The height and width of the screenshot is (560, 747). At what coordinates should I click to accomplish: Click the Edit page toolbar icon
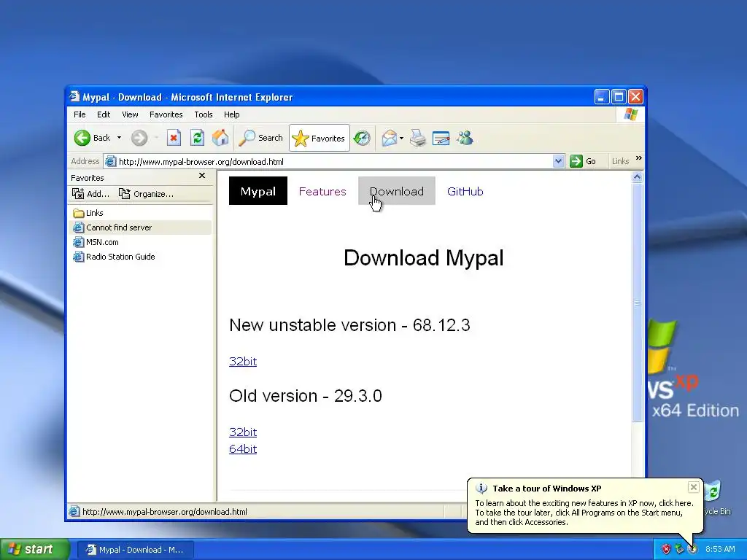(x=441, y=138)
